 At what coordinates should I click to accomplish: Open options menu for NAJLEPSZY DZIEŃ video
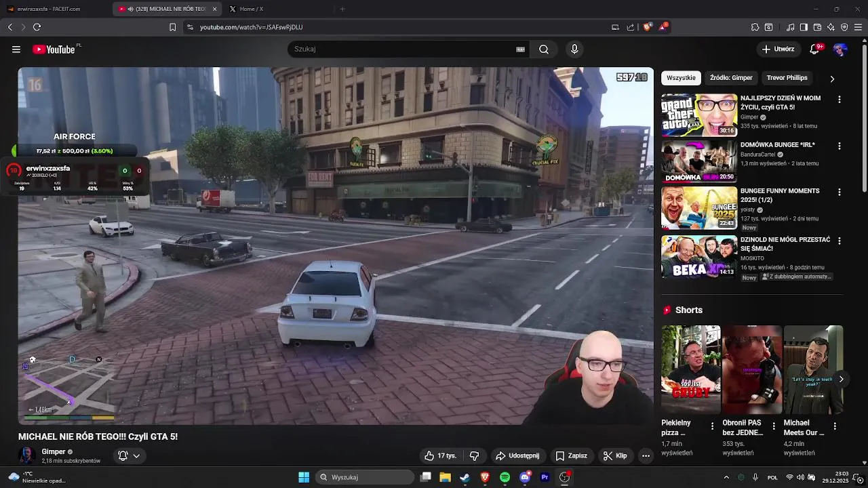point(839,100)
